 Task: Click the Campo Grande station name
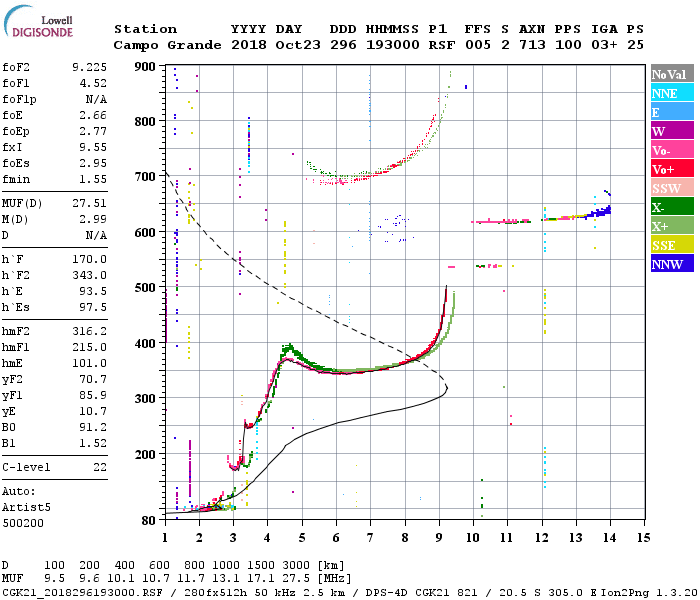(167, 45)
